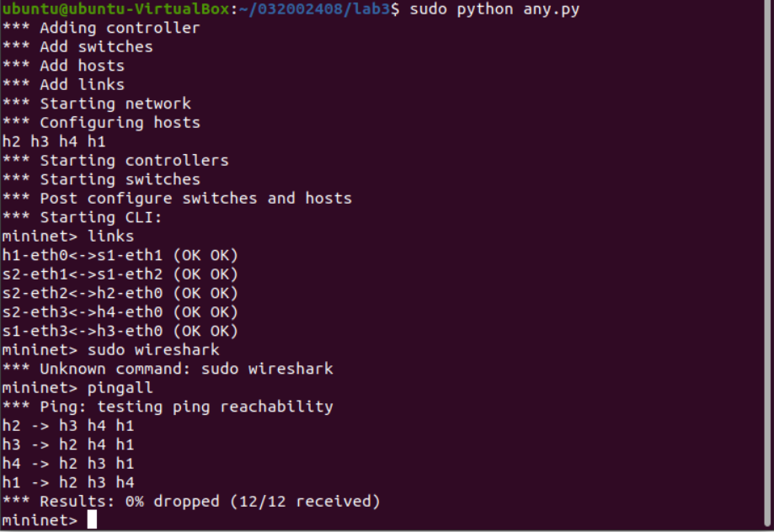This screenshot has height=532, width=774.
Task: Click the 'sudo python any.py' command text
Action: pyautogui.click(x=495, y=9)
